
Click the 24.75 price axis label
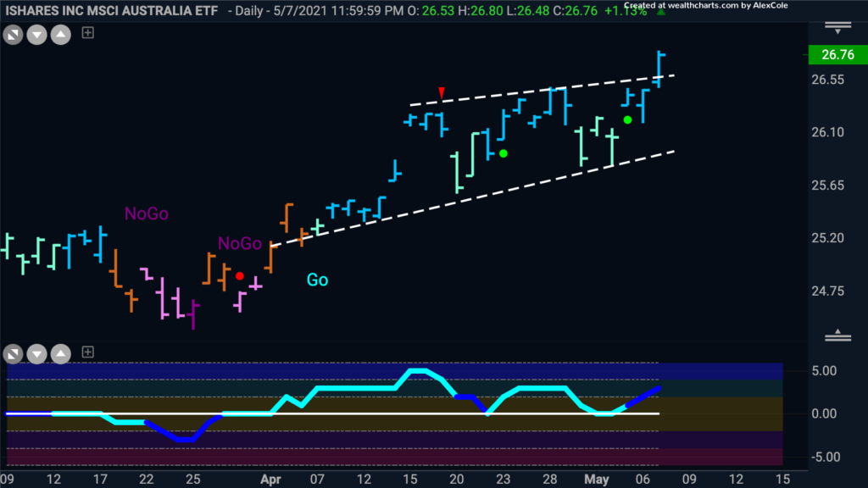(827, 291)
